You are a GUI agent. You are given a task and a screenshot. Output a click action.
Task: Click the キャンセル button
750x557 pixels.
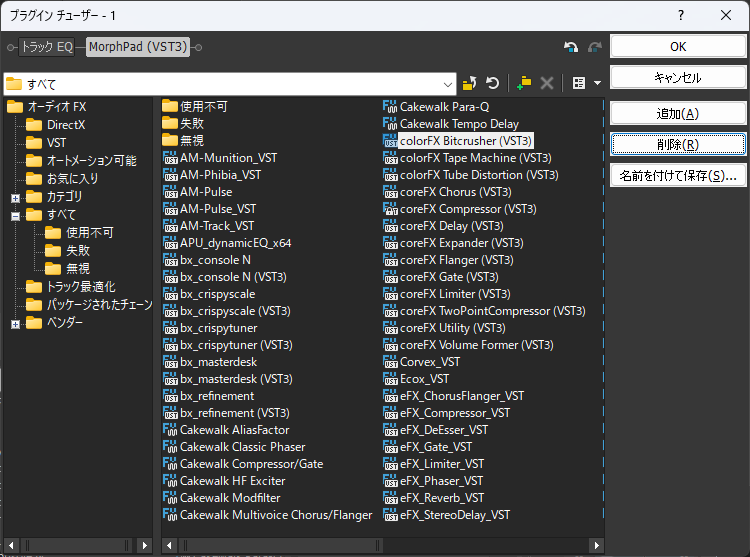tap(678, 77)
